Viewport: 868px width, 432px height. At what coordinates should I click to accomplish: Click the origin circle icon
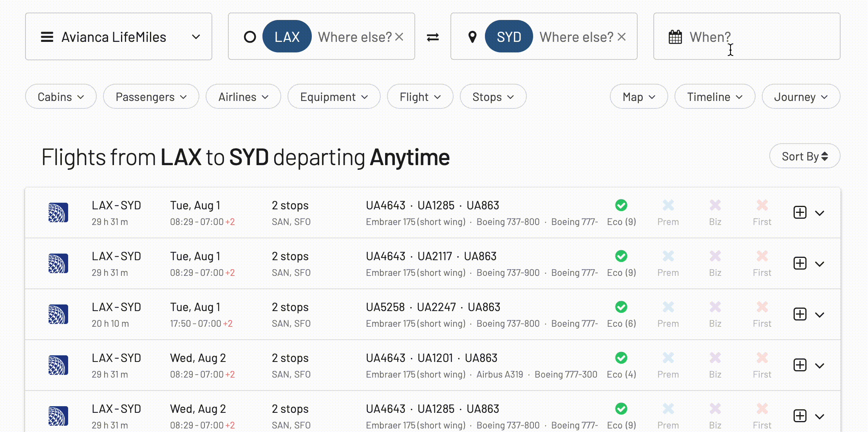(250, 37)
